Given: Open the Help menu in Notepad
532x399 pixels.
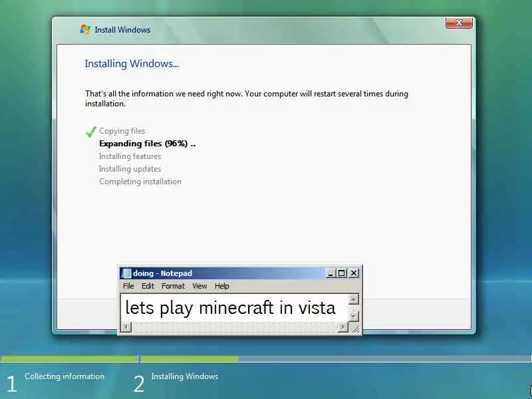Looking at the screenshot, I should (221, 286).
